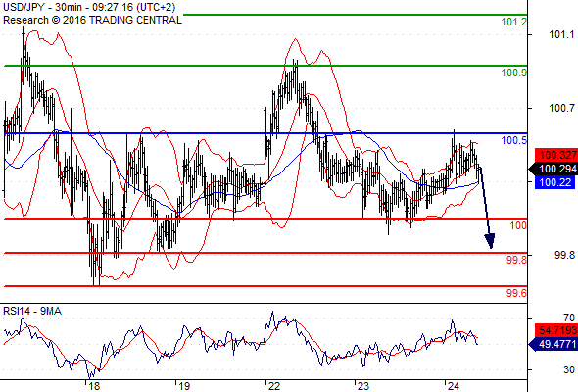Select the red 100.327 price tag
Screen dimensions: 578x392
click(x=556, y=155)
